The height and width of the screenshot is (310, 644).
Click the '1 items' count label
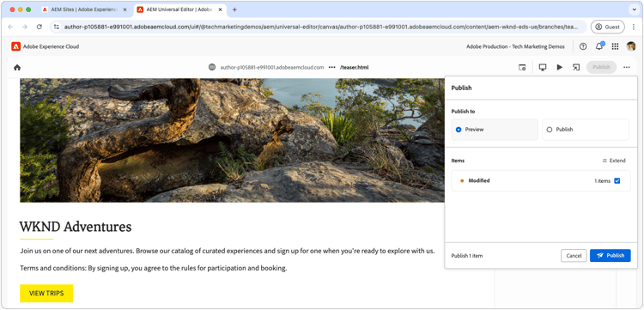(x=602, y=181)
